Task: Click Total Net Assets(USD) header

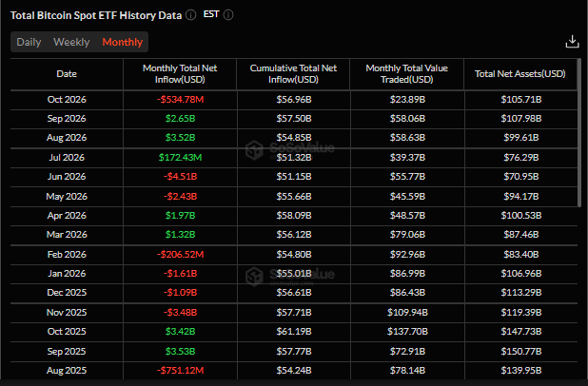Action: coord(520,74)
